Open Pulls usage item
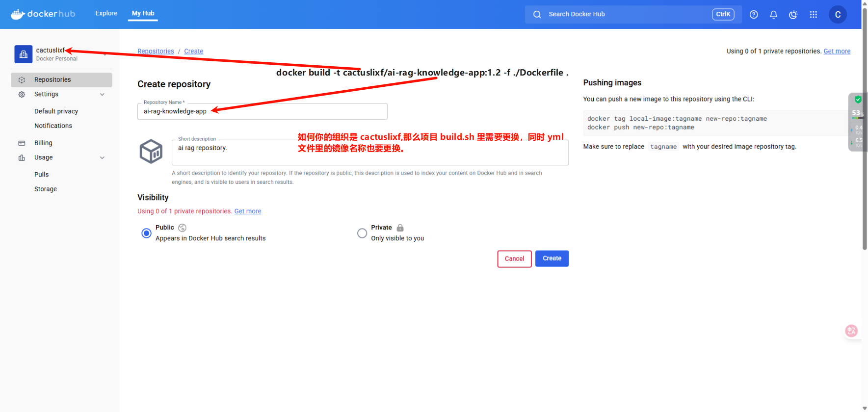The image size is (868, 412). click(42, 175)
